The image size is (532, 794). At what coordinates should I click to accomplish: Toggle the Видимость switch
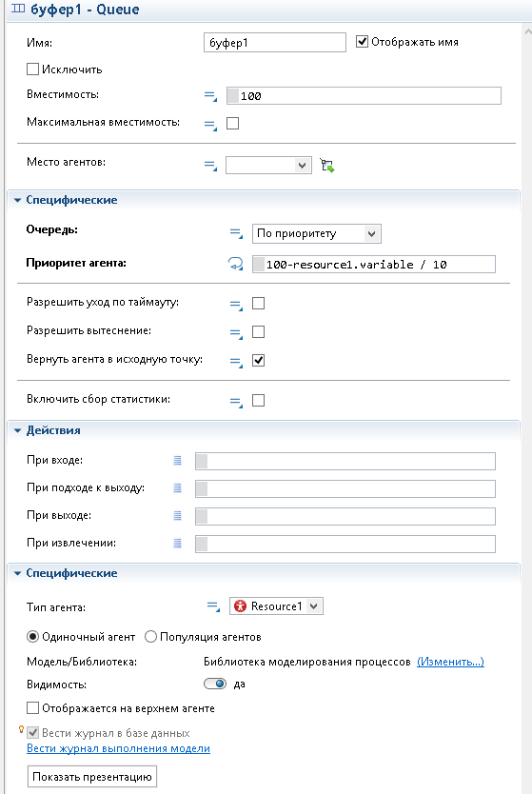[215, 685]
